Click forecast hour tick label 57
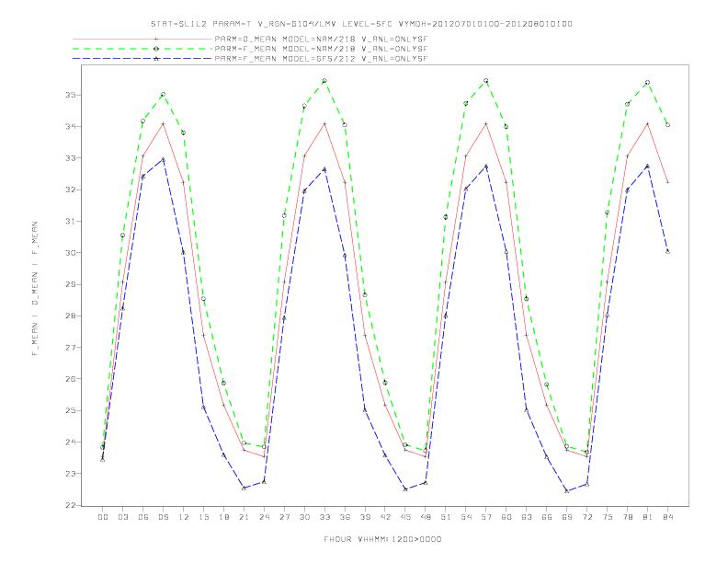Viewport: 728px width, 563px height. coord(486,517)
